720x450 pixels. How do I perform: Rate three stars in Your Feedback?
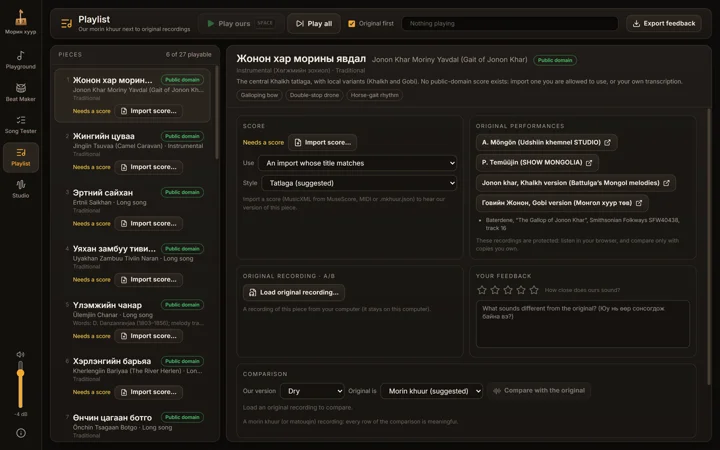[x=508, y=290]
